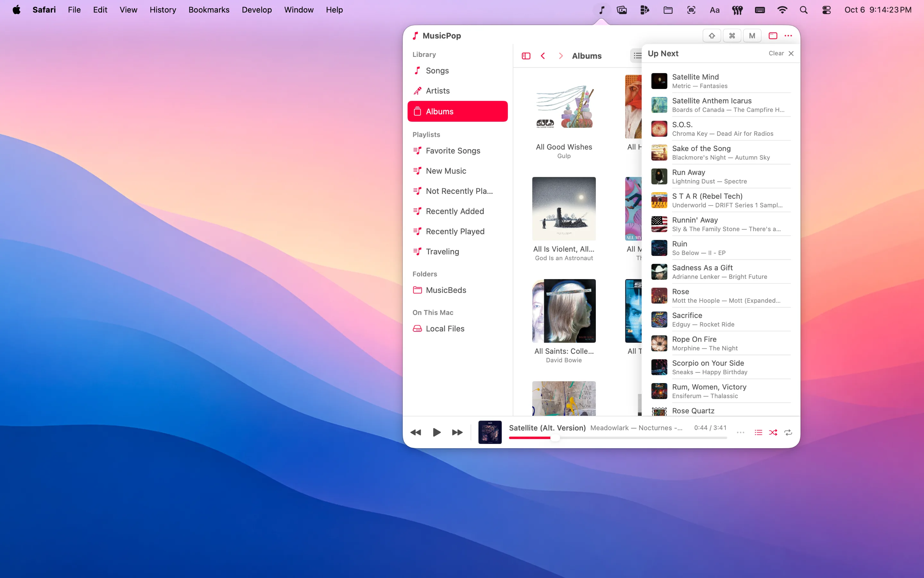Image resolution: width=924 pixels, height=578 pixels.
Task: Click the MusicPop music note menu bar icon
Action: 601,10
